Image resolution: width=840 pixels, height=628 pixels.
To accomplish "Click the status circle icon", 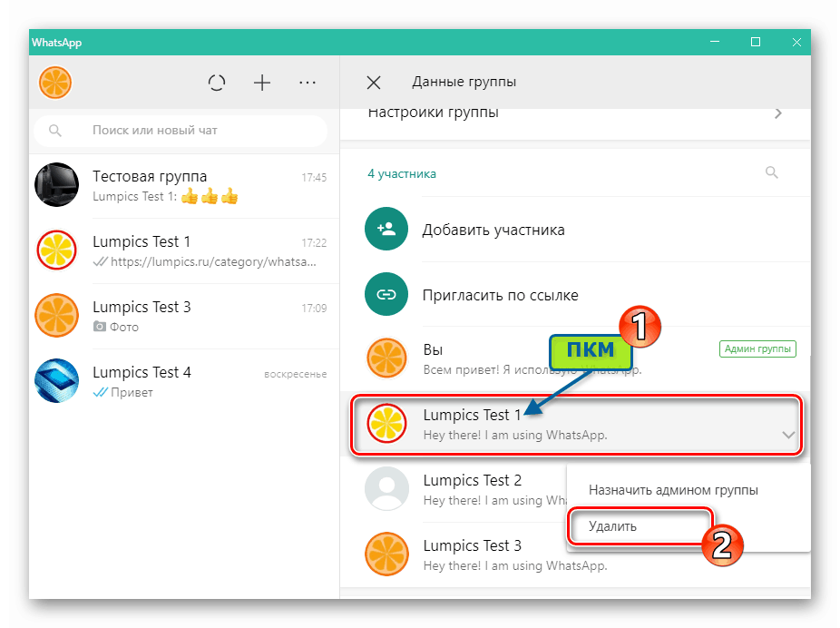I will (217, 83).
